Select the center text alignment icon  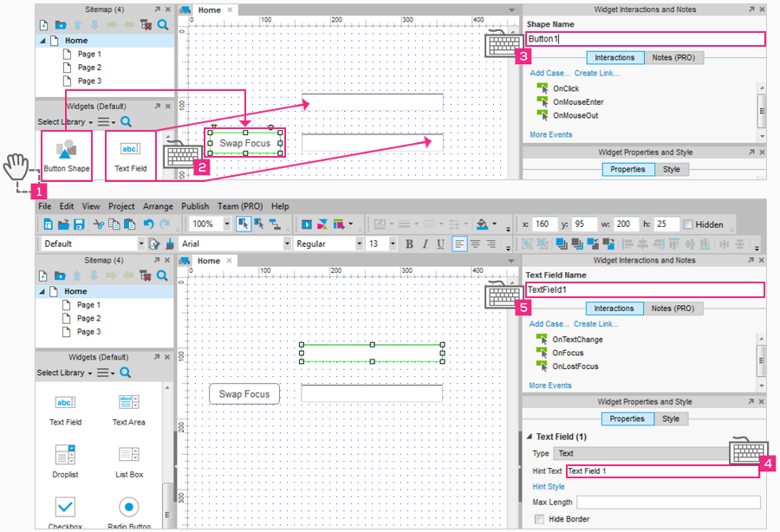(474, 244)
